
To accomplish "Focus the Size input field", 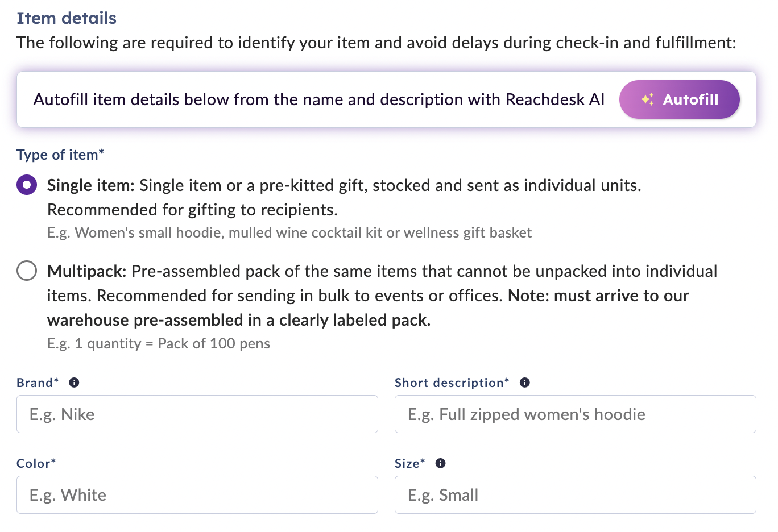I will [x=576, y=495].
